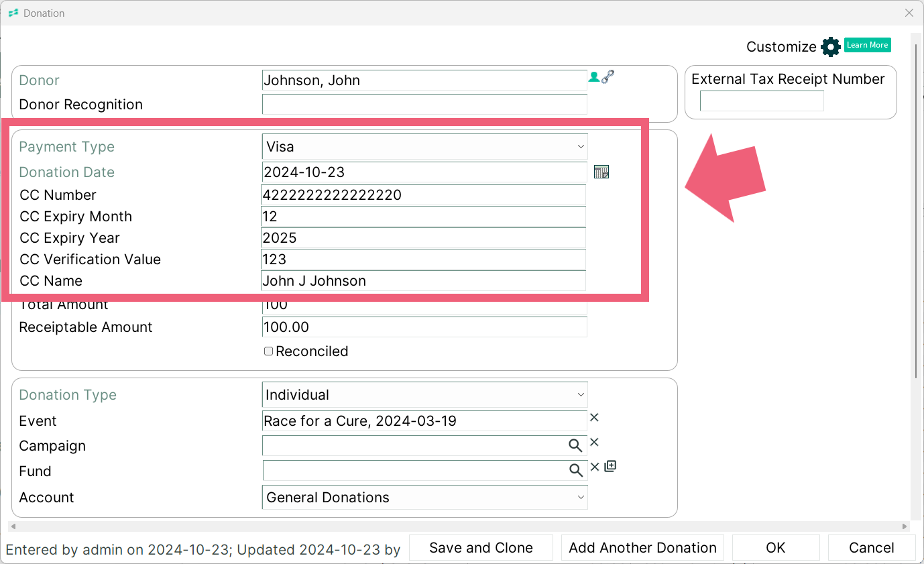Toggle the Reconciled checkbox
924x564 pixels.
click(x=268, y=351)
